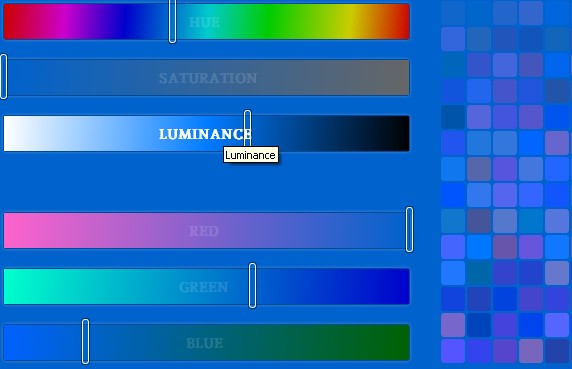
Task: Click the Green slider handle
Action: coord(252,286)
